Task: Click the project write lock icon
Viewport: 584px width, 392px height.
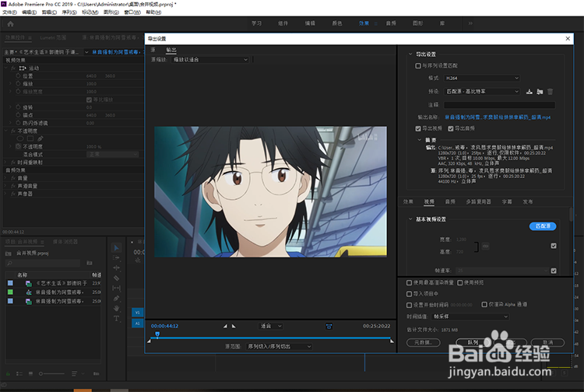Action: (8, 373)
